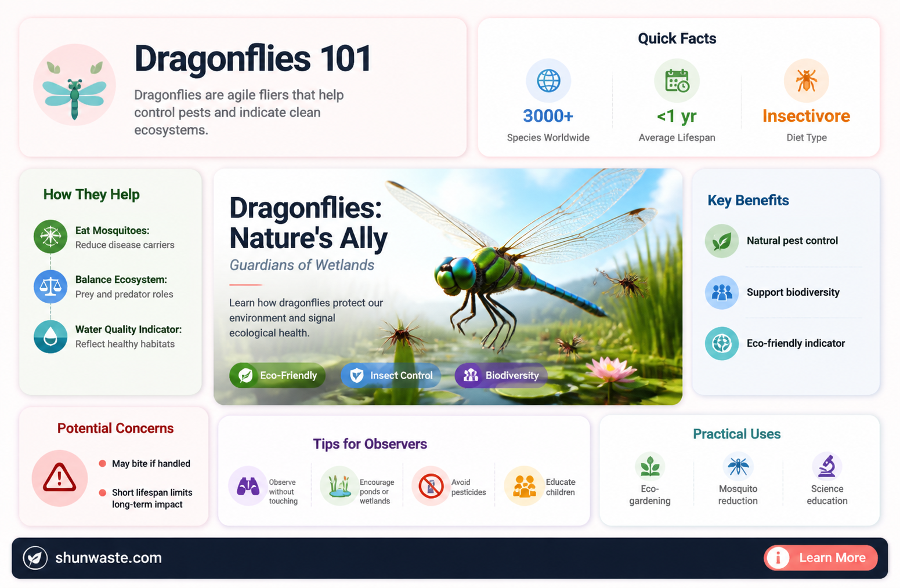The image size is (900, 588).
Task: Click the Support biodiversity label
Action: [x=793, y=292]
